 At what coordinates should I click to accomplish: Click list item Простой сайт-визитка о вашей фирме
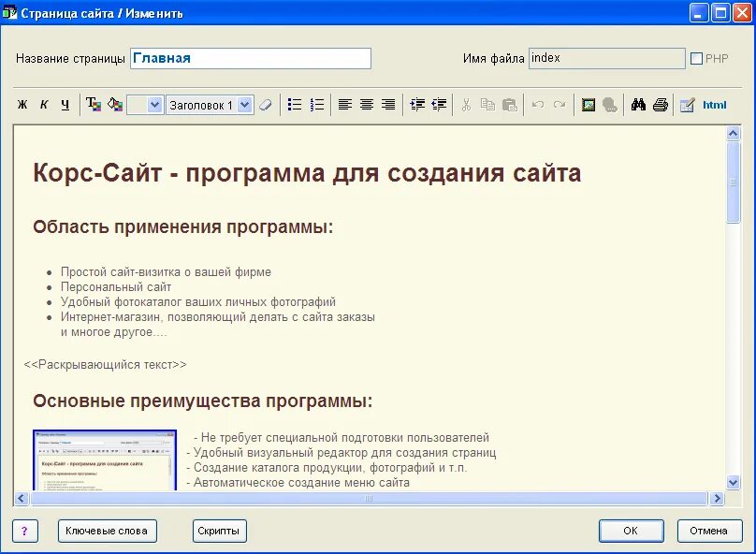pos(166,272)
